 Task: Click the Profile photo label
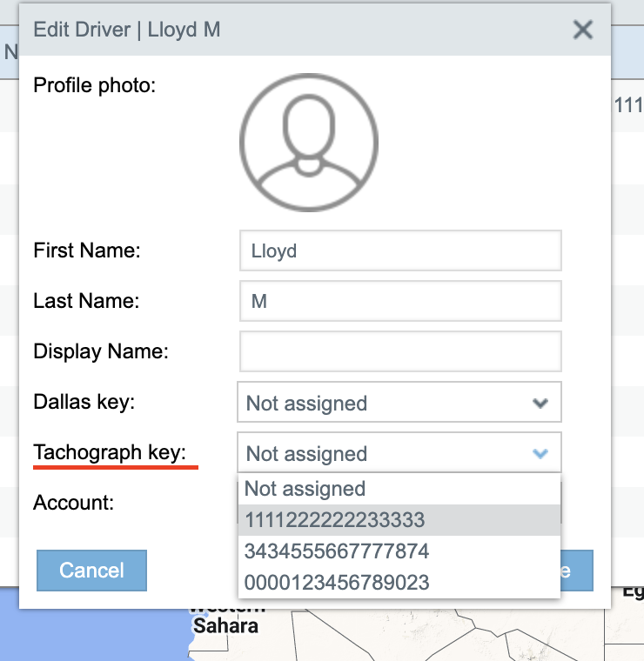click(94, 85)
